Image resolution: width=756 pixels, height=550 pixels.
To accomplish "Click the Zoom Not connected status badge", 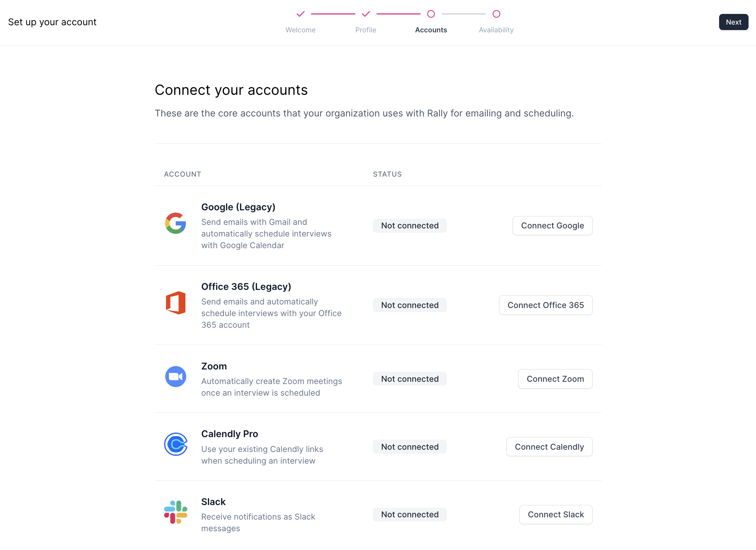I will tap(410, 379).
